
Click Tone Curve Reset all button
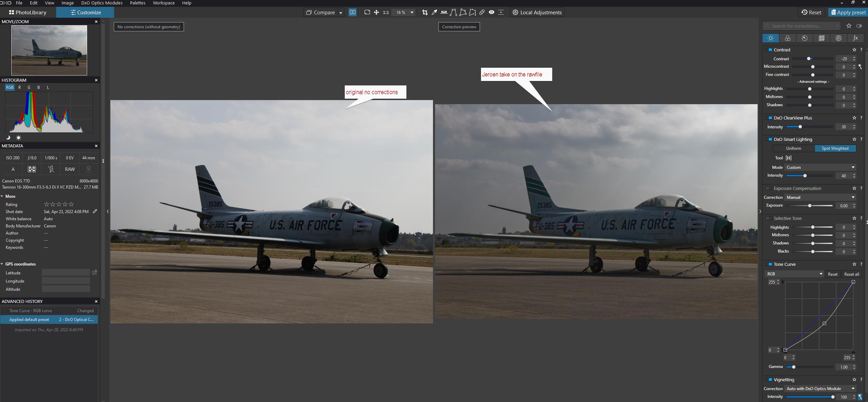click(851, 274)
